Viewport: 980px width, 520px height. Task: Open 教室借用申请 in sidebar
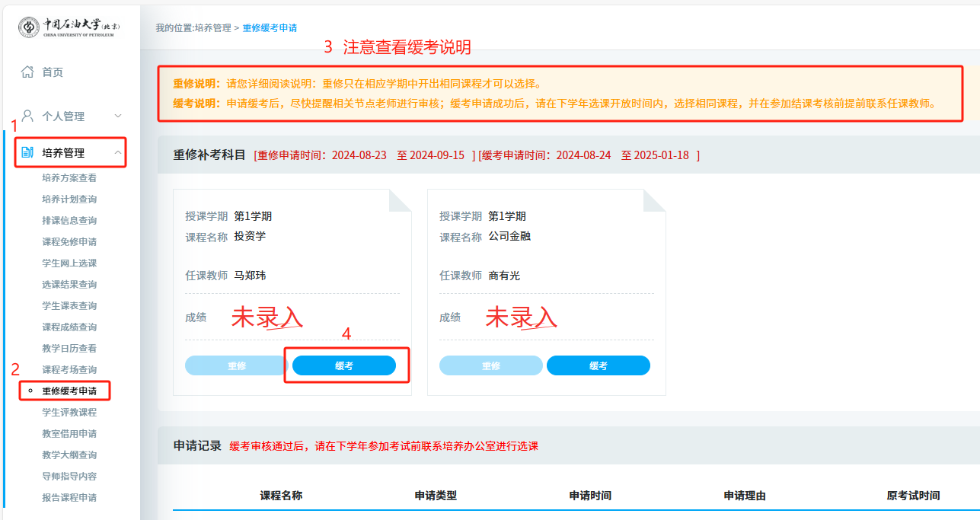(x=69, y=433)
